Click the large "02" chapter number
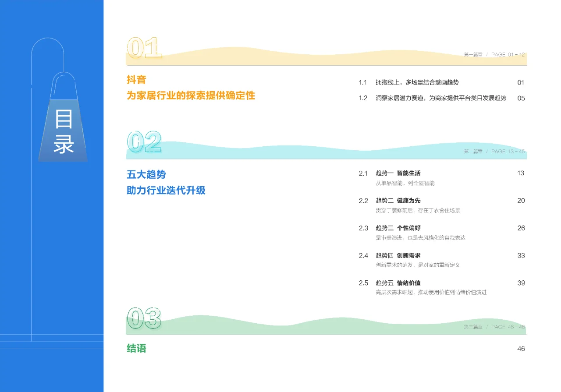The height and width of the screenshot is (392, 561). 144,142
